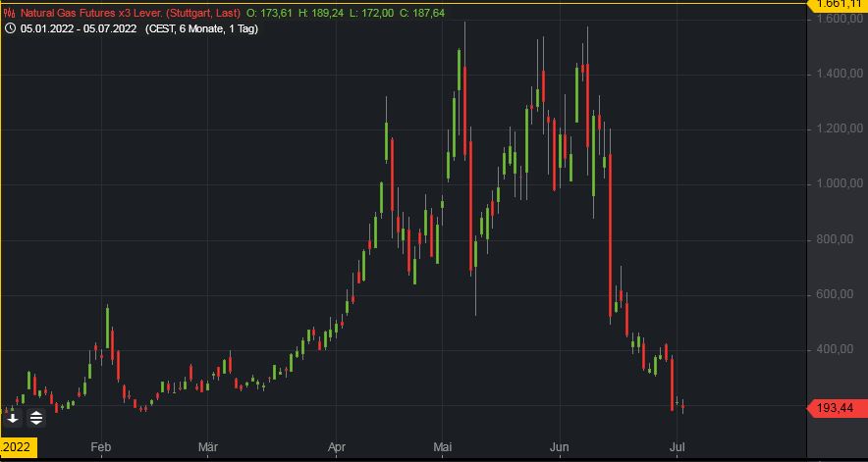Screen dimensions: 868x462
Task: Click the 1.600,00 price axis label
Action: point(841,20)
